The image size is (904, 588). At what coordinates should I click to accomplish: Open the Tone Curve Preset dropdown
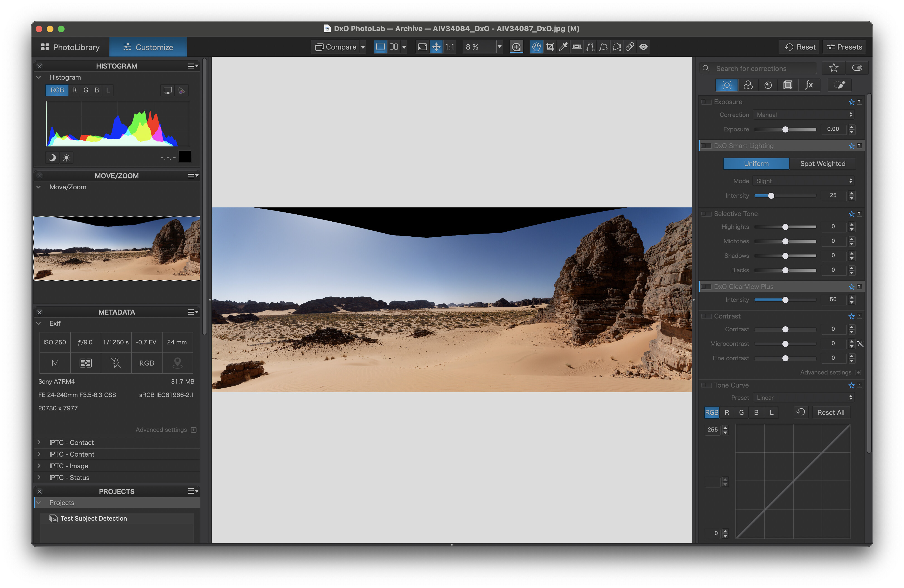[x=804, y=398]
